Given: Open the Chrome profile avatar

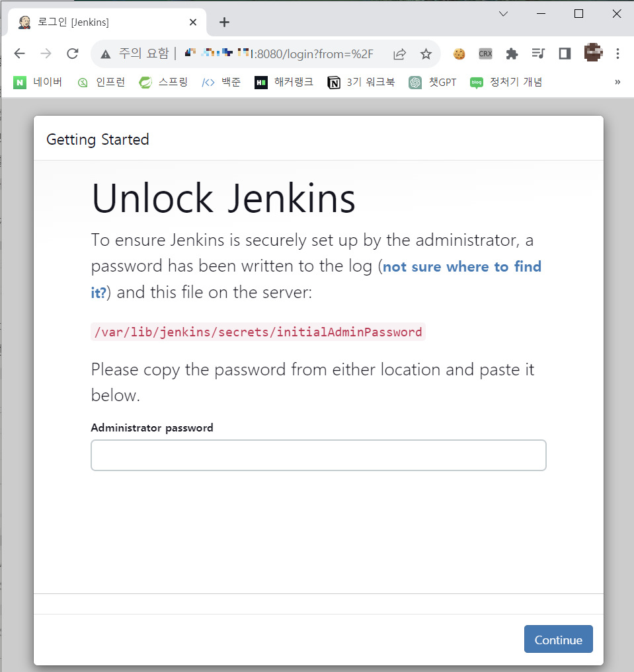Looking at the screenshot, I should 593,52.
